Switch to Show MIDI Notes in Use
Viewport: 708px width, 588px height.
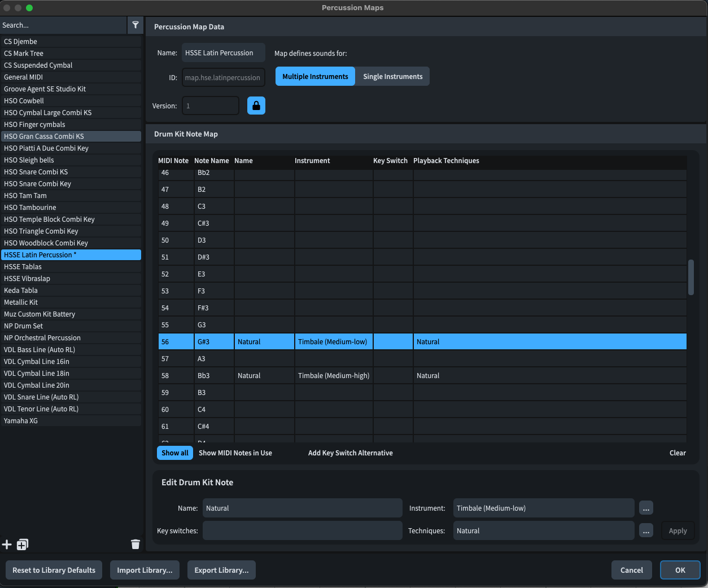[x=235, y=453]
